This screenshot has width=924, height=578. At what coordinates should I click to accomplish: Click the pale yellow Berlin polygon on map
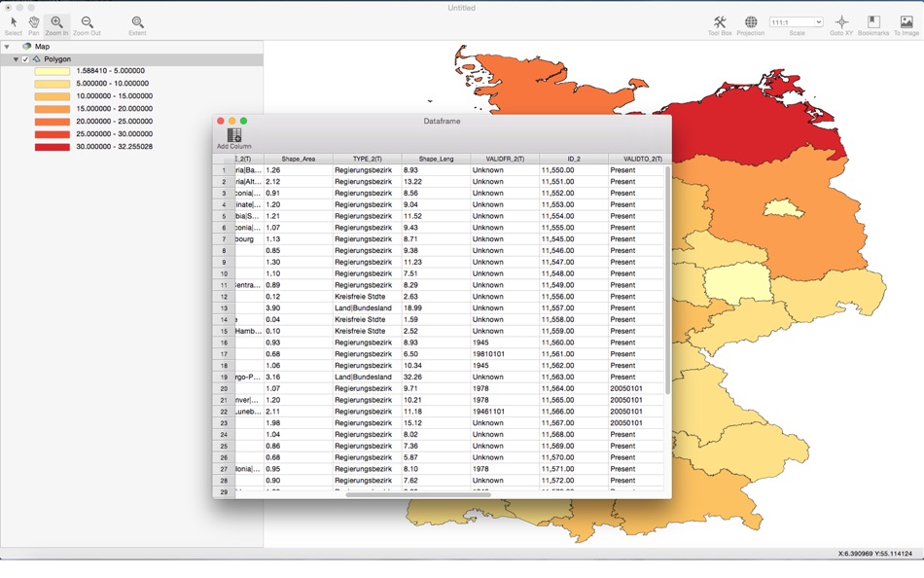tap(783, 208)
